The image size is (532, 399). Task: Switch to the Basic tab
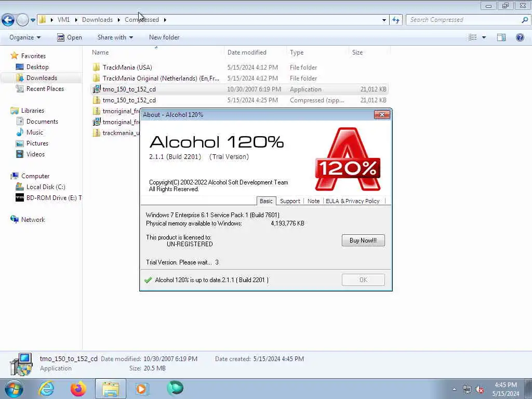(266, 201)
